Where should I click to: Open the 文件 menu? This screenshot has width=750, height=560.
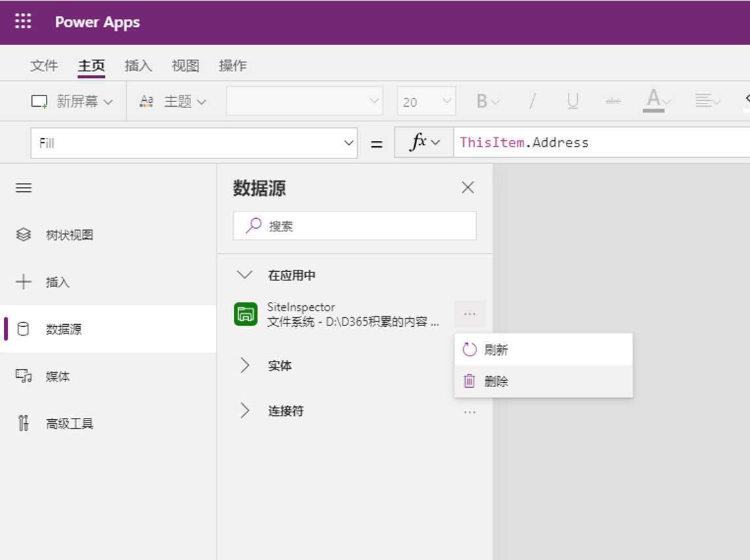(x=44, y=65)
